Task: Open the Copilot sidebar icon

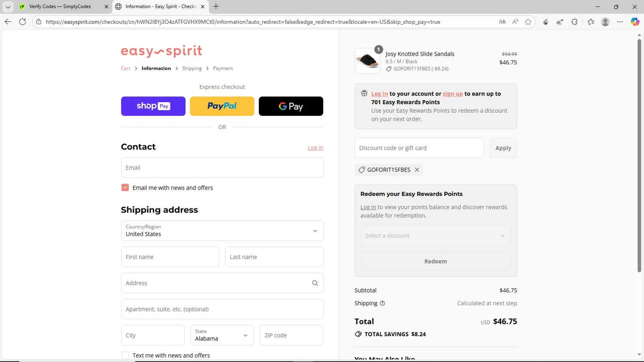Action: [635, 21]
